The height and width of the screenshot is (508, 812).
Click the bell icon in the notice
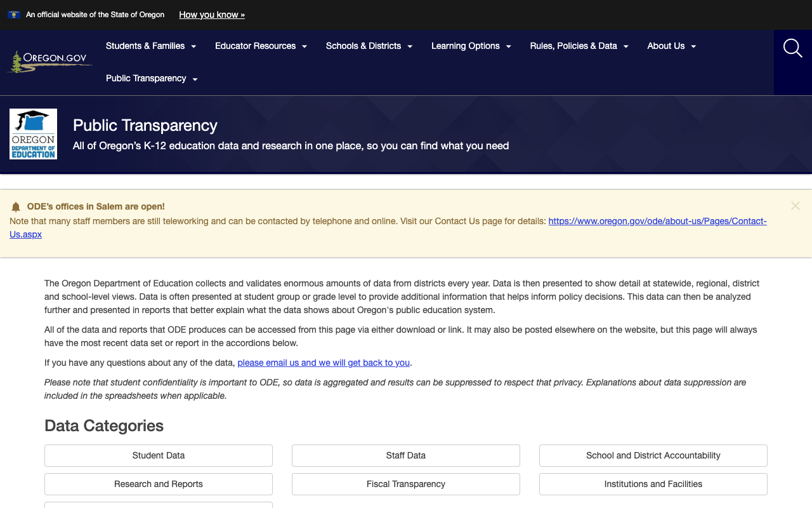pos(16,207)
